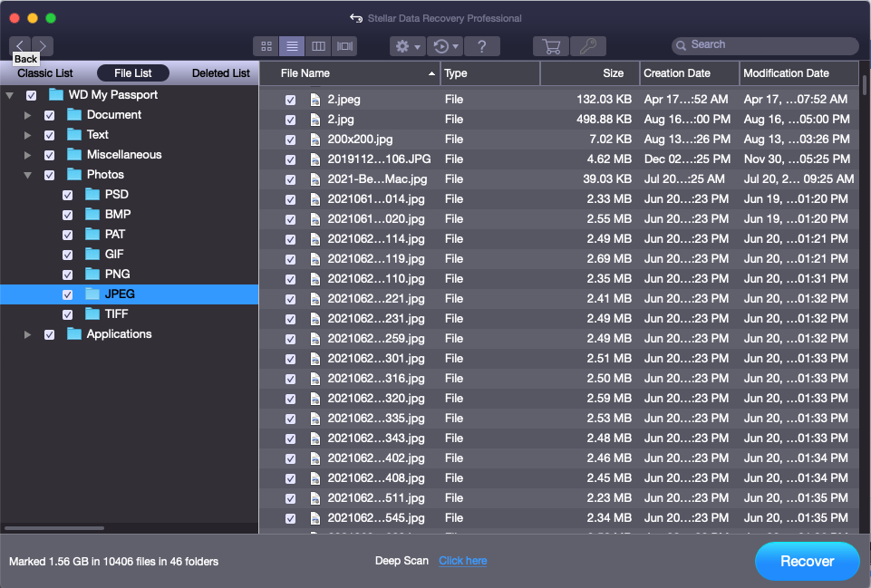Viewport: 871px width, 588px height.
Task: Switch to the Classic List tab
Action: click(x=45, y=73)
